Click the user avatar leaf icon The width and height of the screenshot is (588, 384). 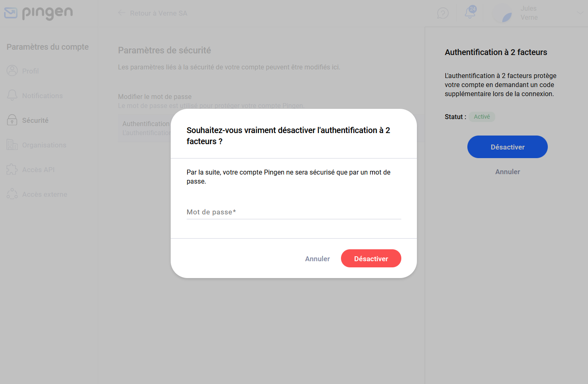point(502,13)
